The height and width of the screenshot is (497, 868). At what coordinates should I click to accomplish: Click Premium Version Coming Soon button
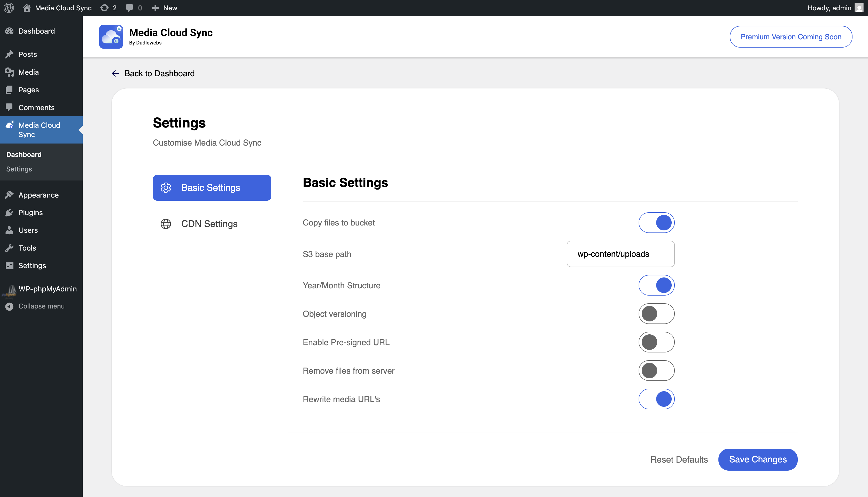pyautogui.click(x=791, y=36)
